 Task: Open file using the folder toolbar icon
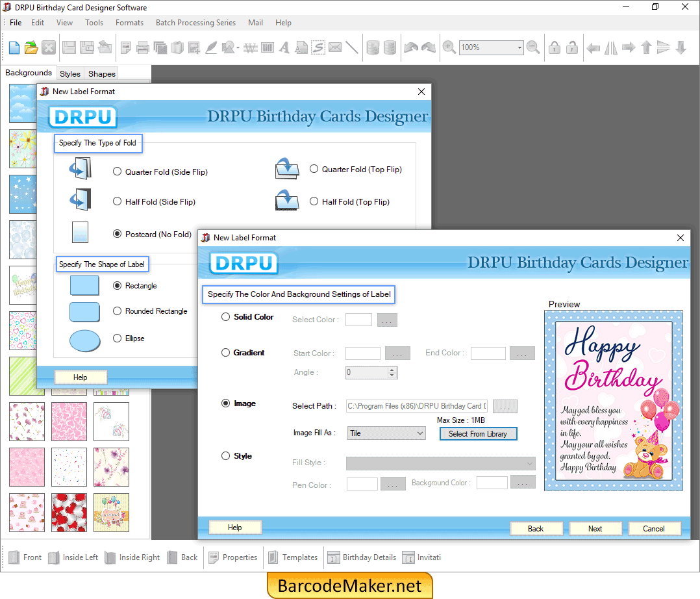click(x=31, y=47)
